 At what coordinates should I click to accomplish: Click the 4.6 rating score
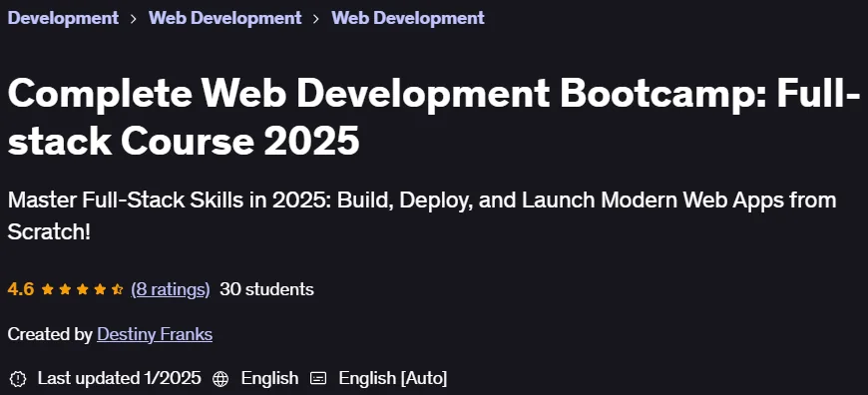tap(21, 289)
